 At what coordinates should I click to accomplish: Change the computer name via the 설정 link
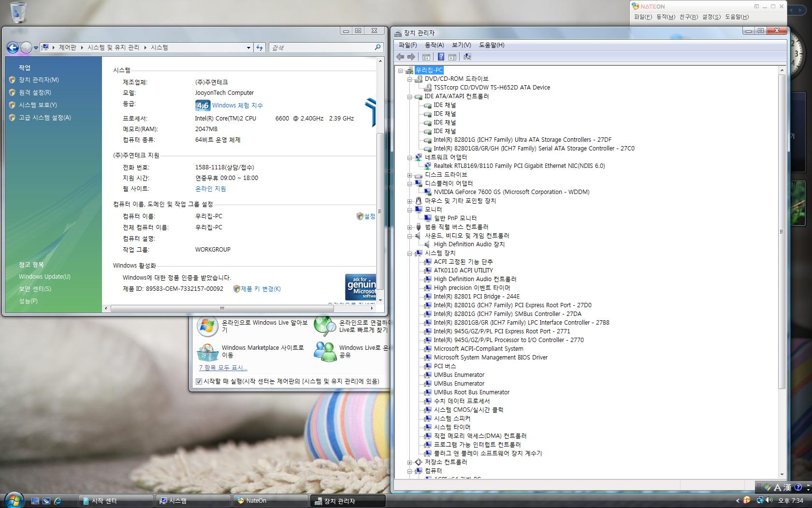pyautogui.click(x=370, y=216)
